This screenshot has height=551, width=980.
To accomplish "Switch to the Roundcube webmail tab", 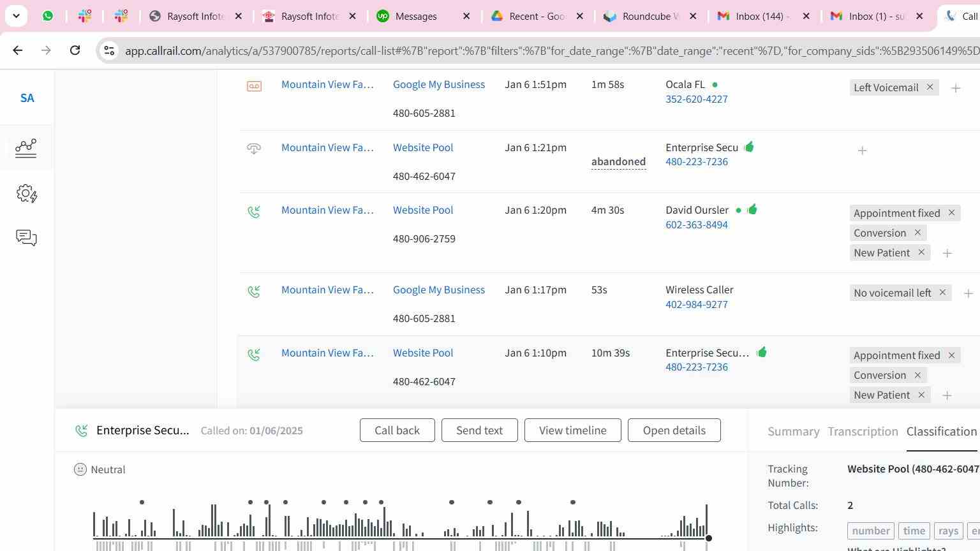I will point(650,16).
